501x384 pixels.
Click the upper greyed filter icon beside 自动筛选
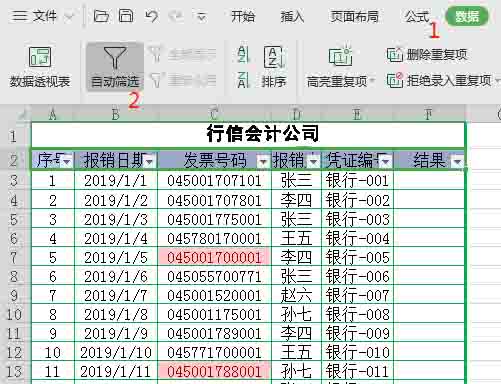pyautogui.click(x=155, y=54)
